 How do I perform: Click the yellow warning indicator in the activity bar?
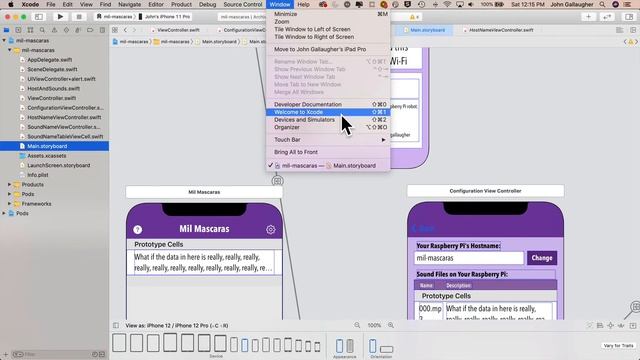coord(414,17)
